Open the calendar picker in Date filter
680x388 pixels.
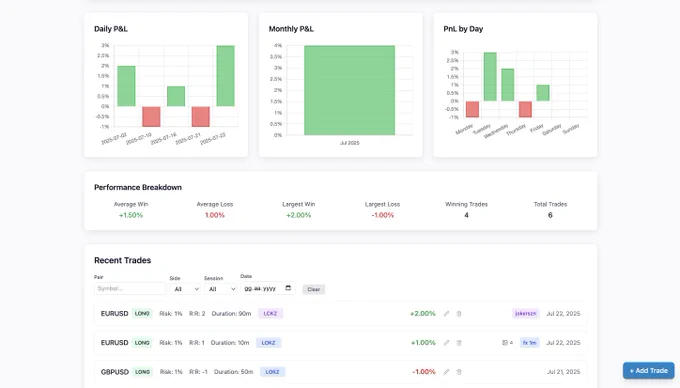[288, 288]
